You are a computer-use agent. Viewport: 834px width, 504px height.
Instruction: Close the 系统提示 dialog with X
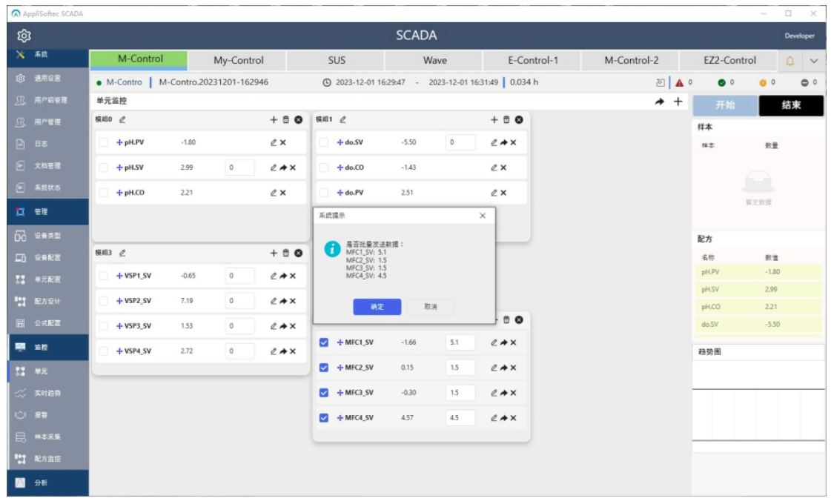(x=483, y=216)
